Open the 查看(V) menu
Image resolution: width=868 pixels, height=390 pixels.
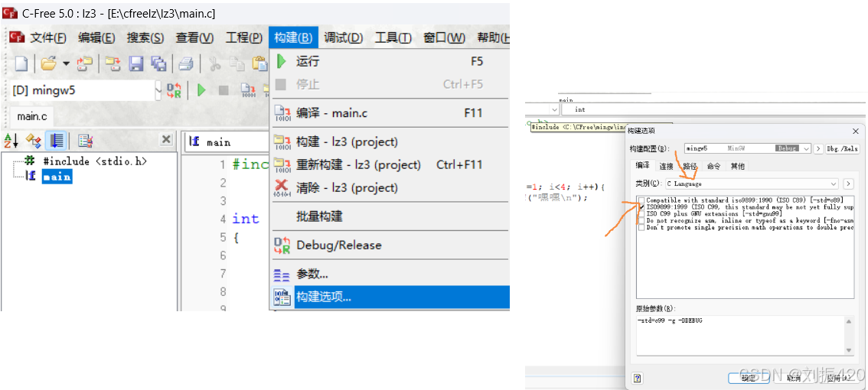pyautogui.click(x=194, y=38)
